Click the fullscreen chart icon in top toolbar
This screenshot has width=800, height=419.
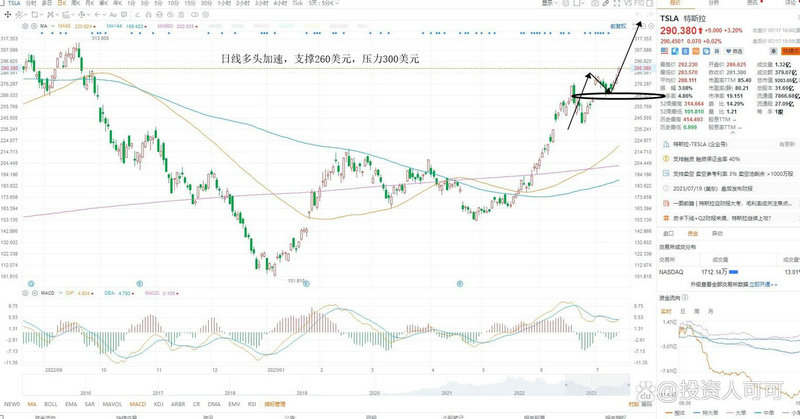pos(651,5)
